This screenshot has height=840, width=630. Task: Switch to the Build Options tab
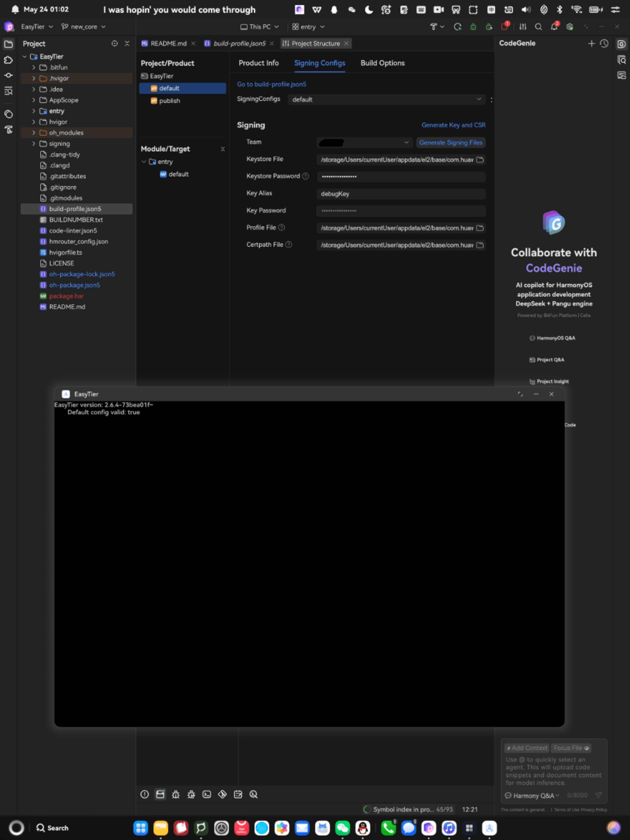[x=382, y=63]
